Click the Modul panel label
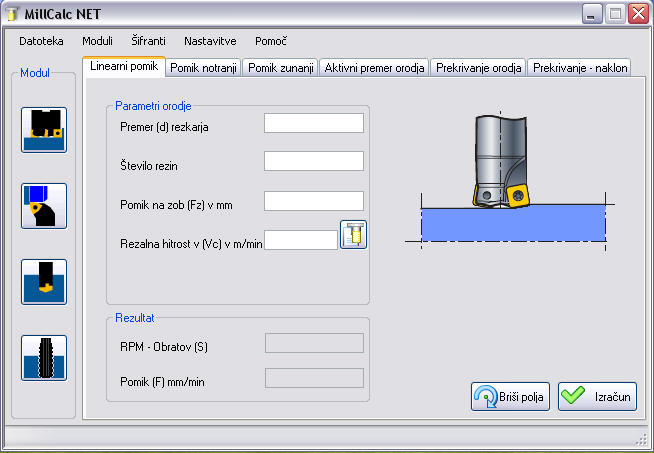 [35, 73]
